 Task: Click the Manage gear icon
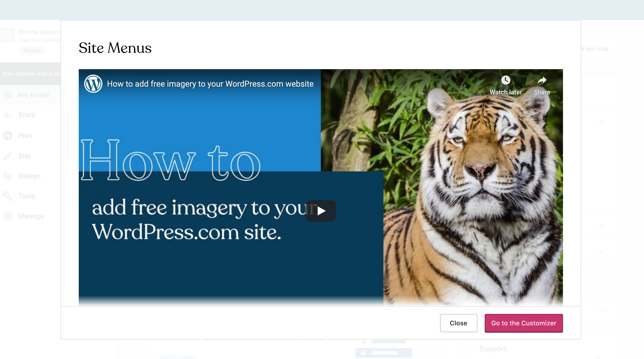click(8, 216)
